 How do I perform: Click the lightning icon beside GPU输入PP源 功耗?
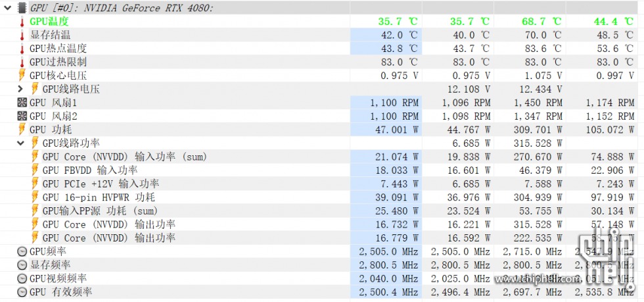coord(35,211)
